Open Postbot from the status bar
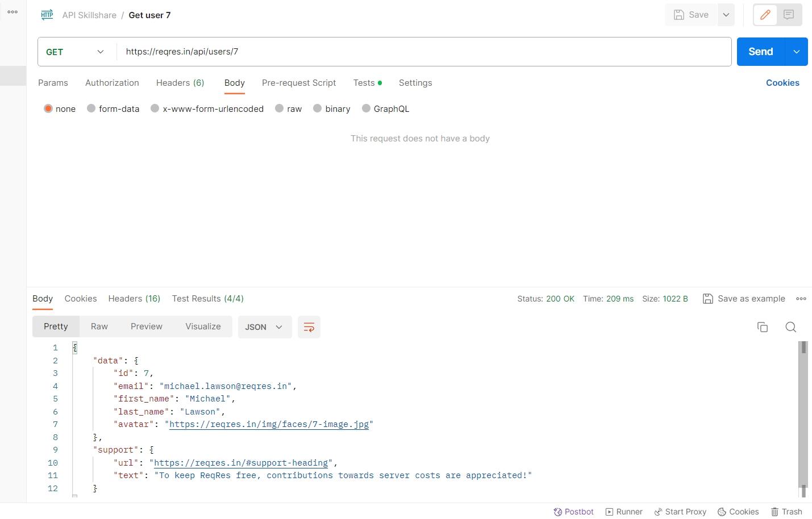 tap(574, 512)
